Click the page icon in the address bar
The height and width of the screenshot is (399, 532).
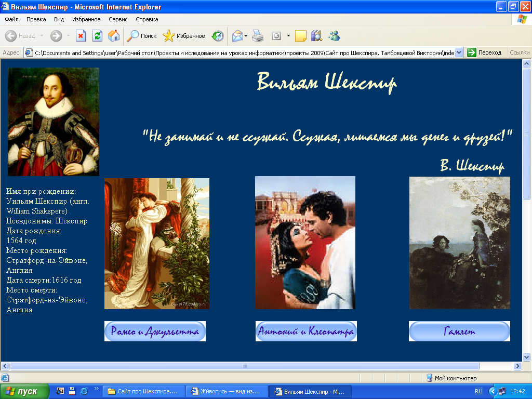[x=29, y=52]
